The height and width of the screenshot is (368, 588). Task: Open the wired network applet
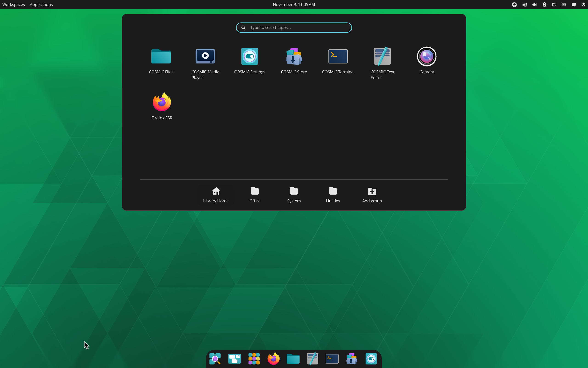pyautogui.click(x=554, y=4)
